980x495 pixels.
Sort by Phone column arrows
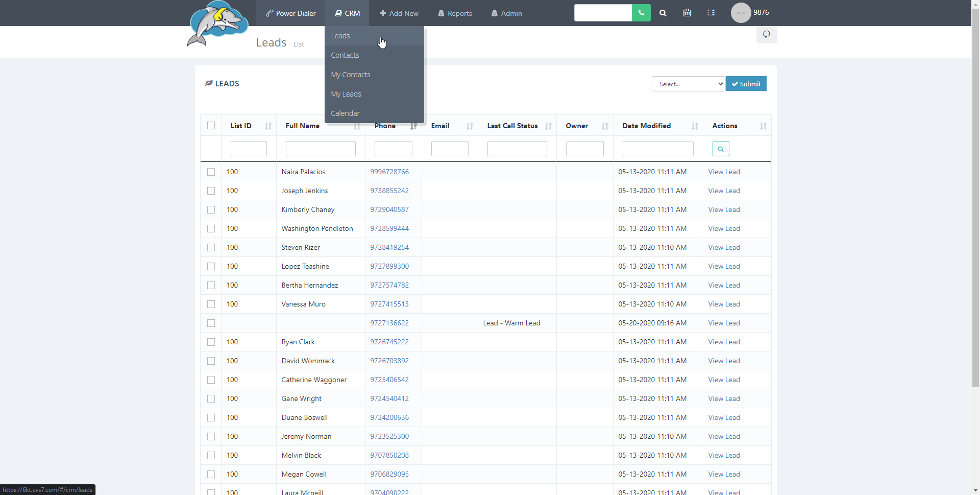(414, 126)
